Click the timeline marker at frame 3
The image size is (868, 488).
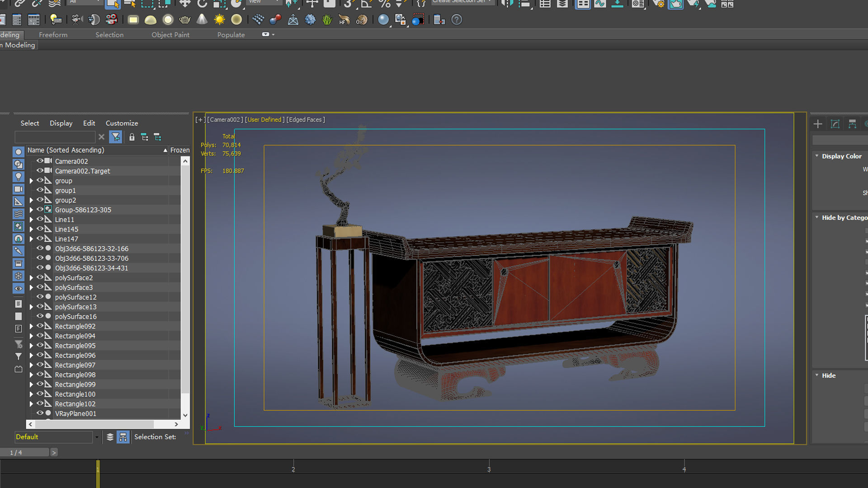(489, 469)
